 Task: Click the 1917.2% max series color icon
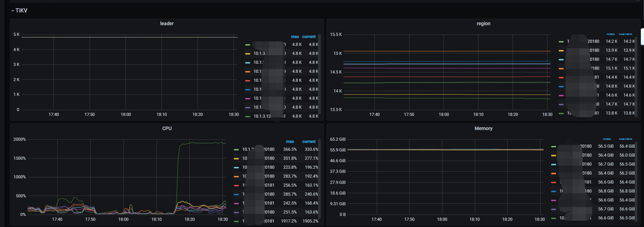[x=236, y=221]
